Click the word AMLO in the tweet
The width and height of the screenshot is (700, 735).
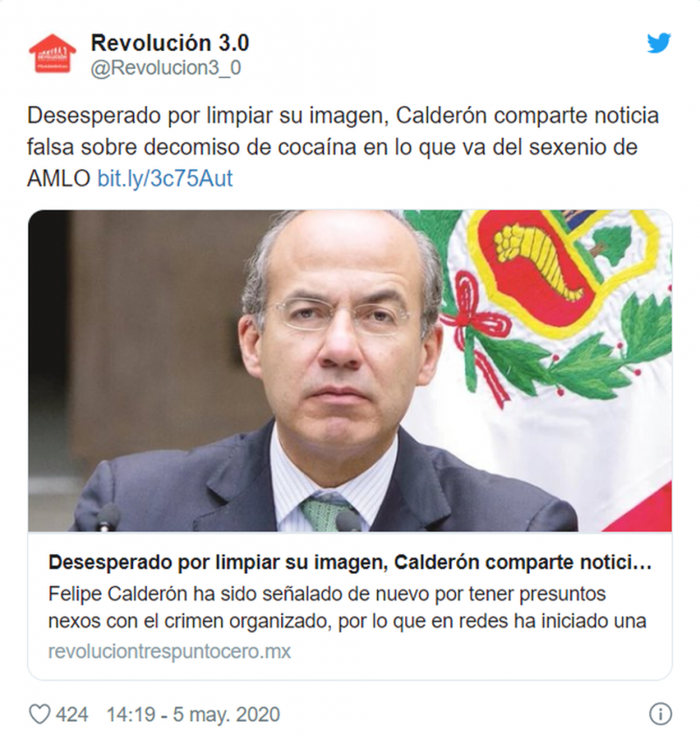pos(59,178)
